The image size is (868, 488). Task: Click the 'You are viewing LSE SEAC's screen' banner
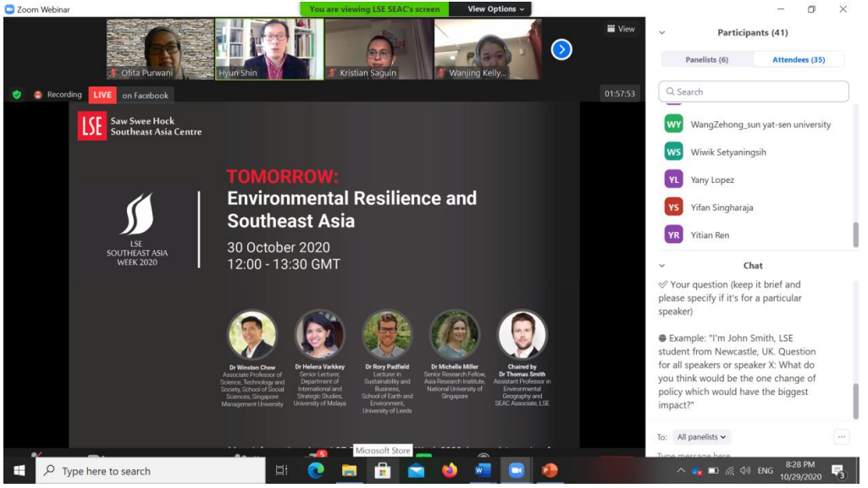point(375,8)
